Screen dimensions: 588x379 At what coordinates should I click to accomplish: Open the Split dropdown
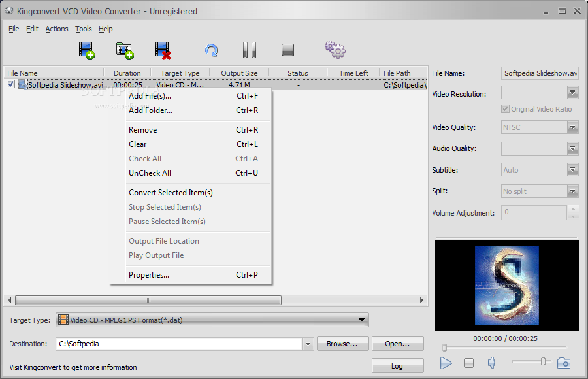click(x=572, y=191)
